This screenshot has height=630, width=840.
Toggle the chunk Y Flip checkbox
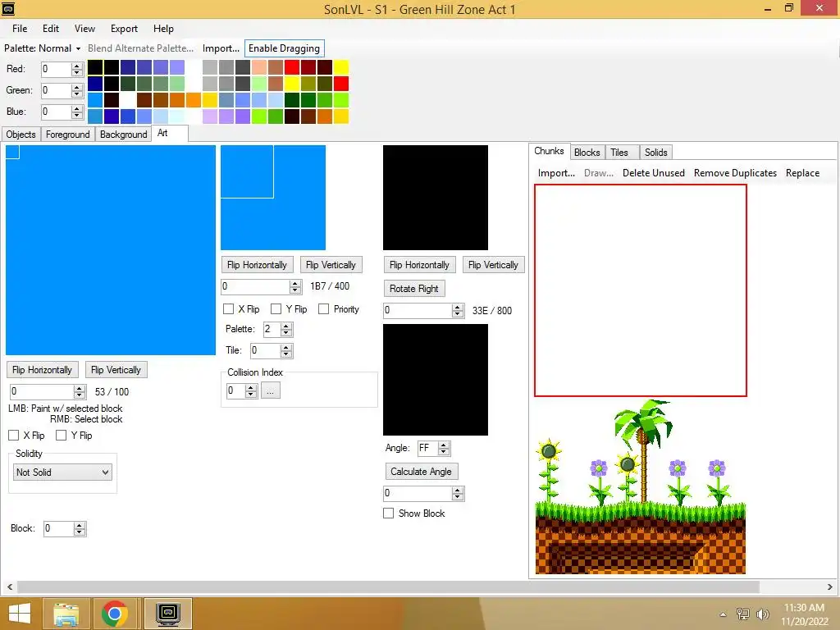(61, 436)
